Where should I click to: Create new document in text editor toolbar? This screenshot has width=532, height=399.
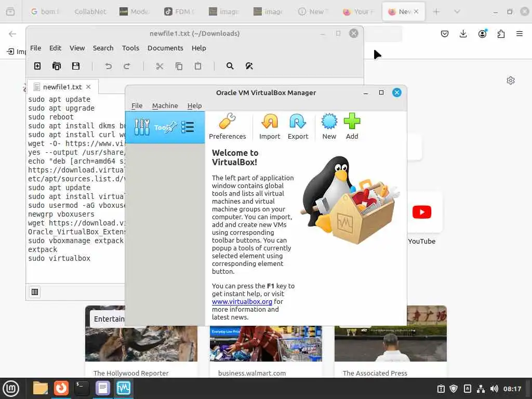(37, 66)
